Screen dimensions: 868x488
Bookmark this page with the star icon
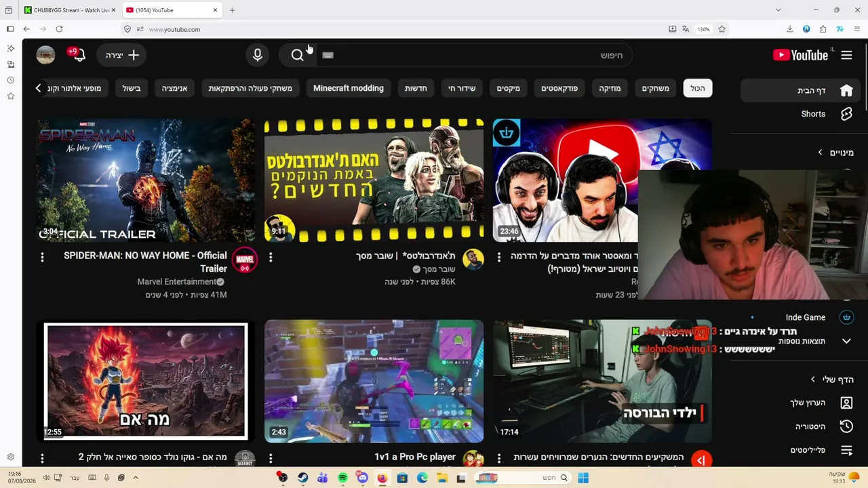[722, 29]
